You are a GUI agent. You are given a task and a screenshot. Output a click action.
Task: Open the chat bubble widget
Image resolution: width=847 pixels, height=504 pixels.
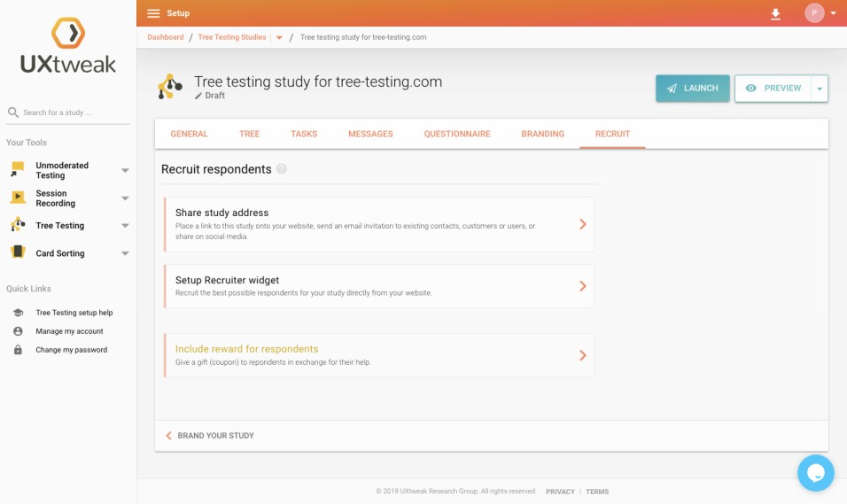[816, 473]
